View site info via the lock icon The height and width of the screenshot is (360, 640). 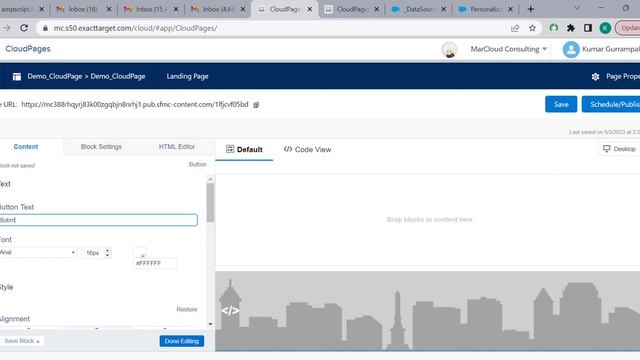[x=45, y=28]
